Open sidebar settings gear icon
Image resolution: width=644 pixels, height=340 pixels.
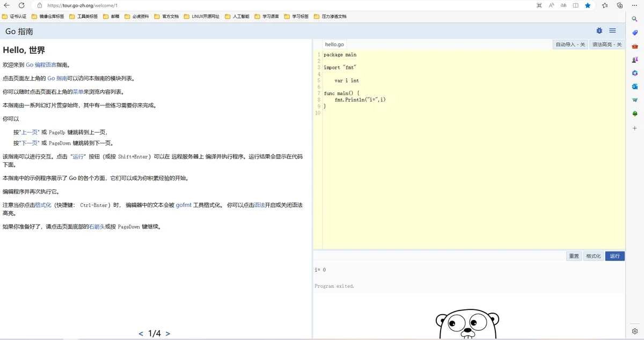[635, 331]
